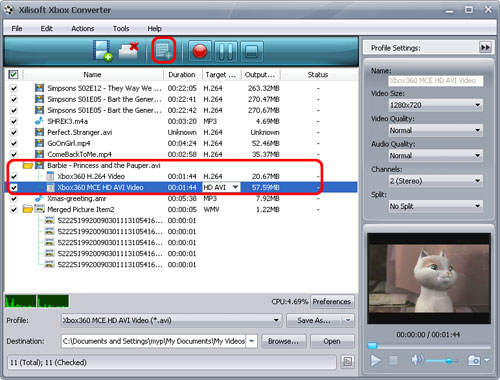This screenshot has width=500, height=380.
Task: Toggle the Xbox360 H.264 Video checkbox
Action: 14,176
